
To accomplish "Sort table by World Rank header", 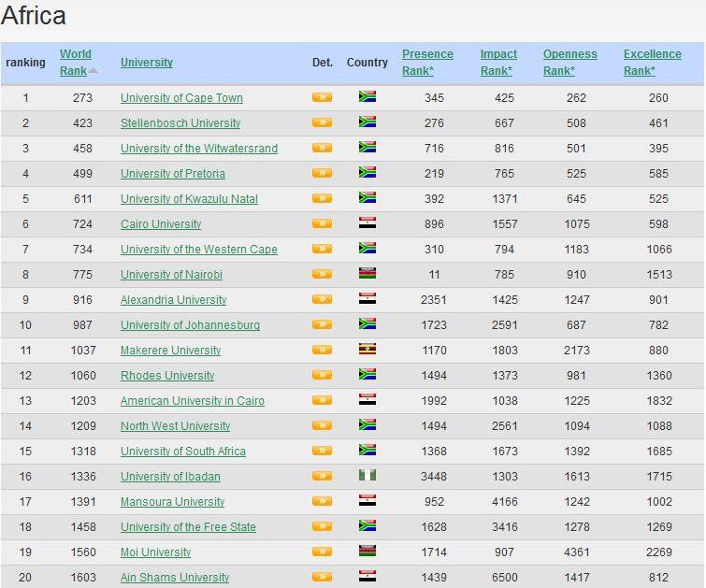I will (x=75, y=63).
